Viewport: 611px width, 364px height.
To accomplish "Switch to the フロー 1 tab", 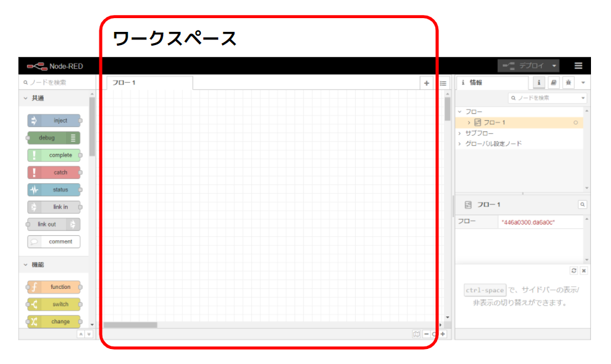I will pyautogui.click(x=125, y=82).
